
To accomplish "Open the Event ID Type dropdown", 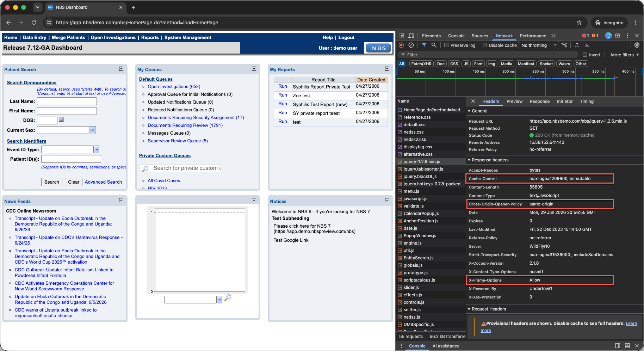I will pos(97,149).
